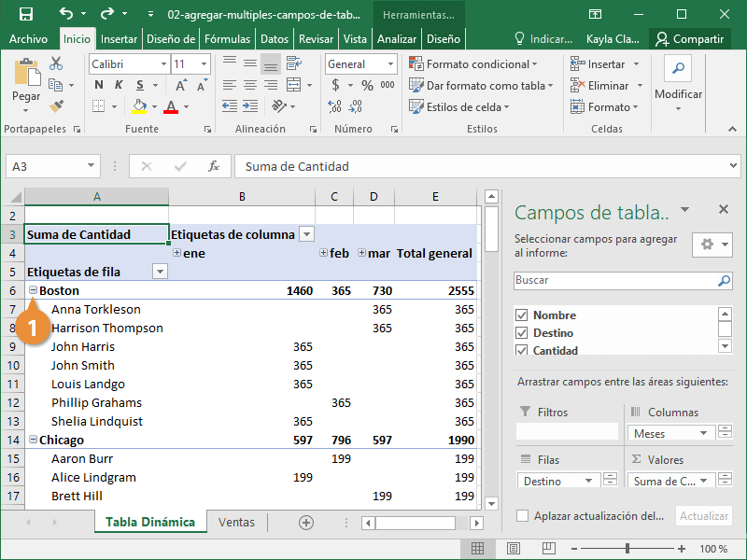
Task: Switch to the Insertar ribbon tab
Action: [x=119, y=39]
